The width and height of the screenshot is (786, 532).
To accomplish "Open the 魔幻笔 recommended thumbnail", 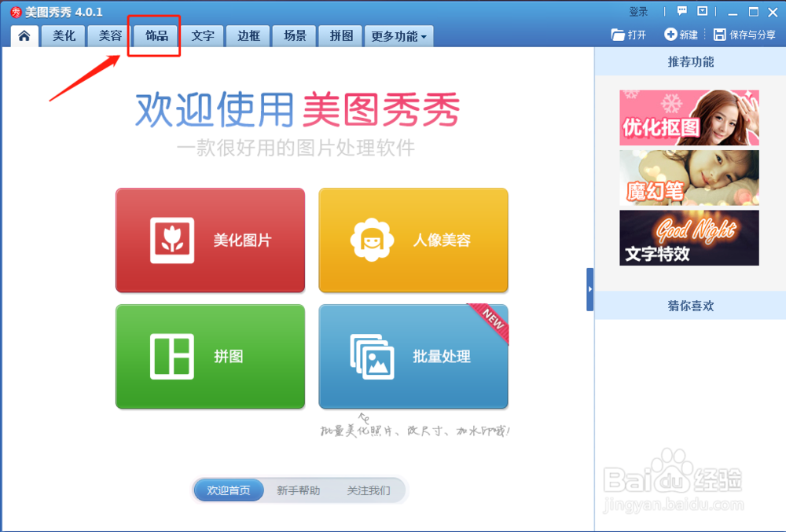I will tap(689, 178).
